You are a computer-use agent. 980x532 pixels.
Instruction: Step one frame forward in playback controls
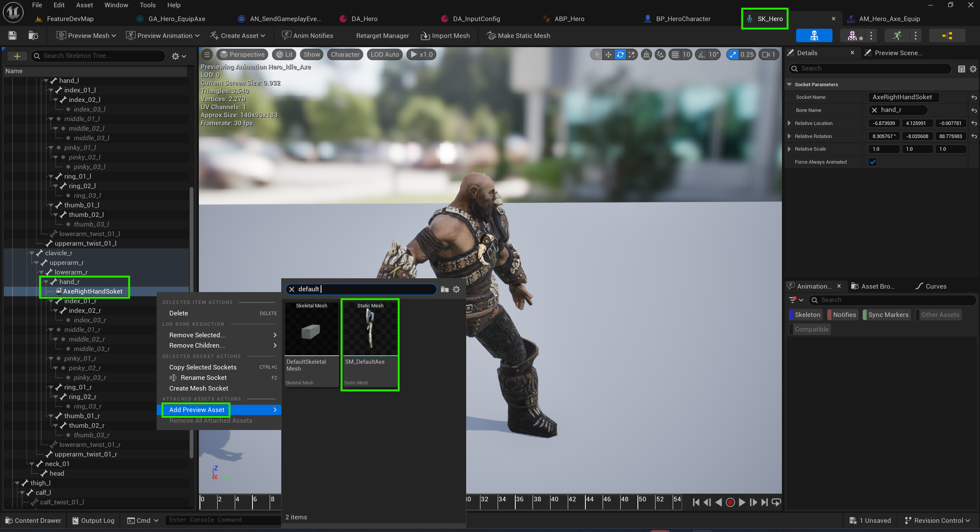tap(753, 502)
